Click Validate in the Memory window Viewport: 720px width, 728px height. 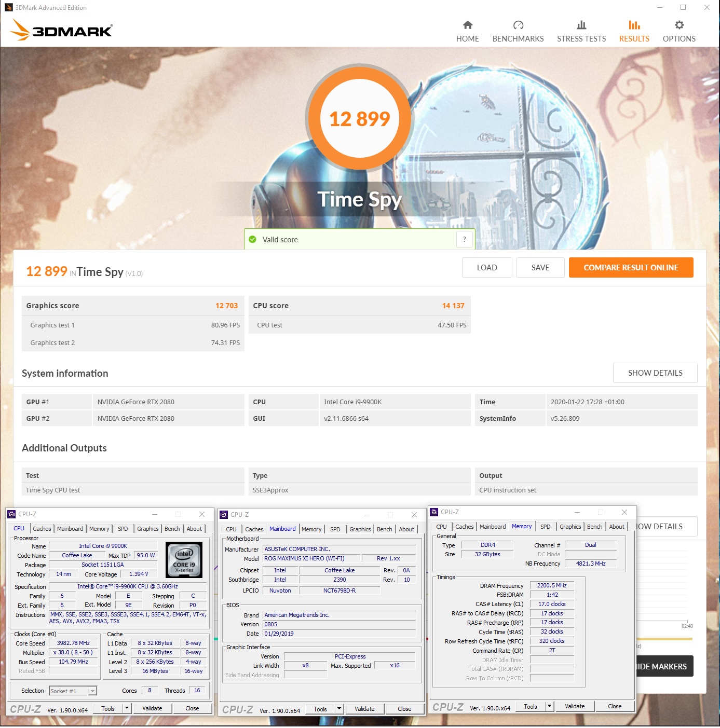click(575, 706)
